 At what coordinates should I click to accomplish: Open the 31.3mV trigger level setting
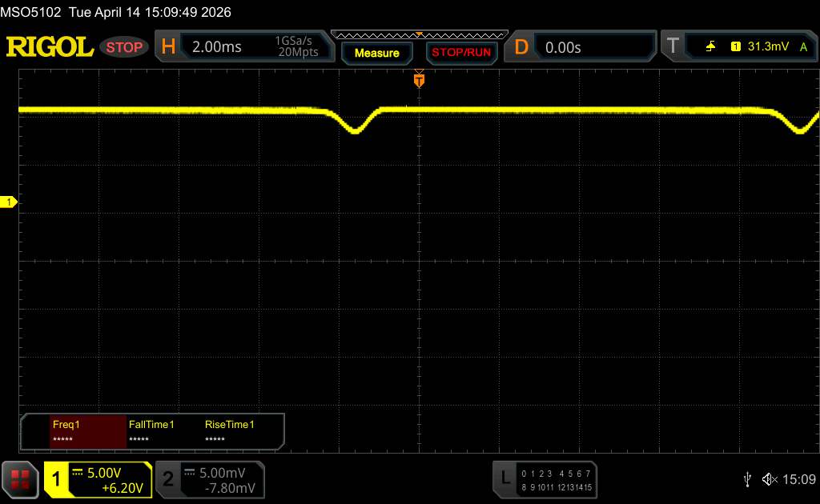(x=766, y=47)
